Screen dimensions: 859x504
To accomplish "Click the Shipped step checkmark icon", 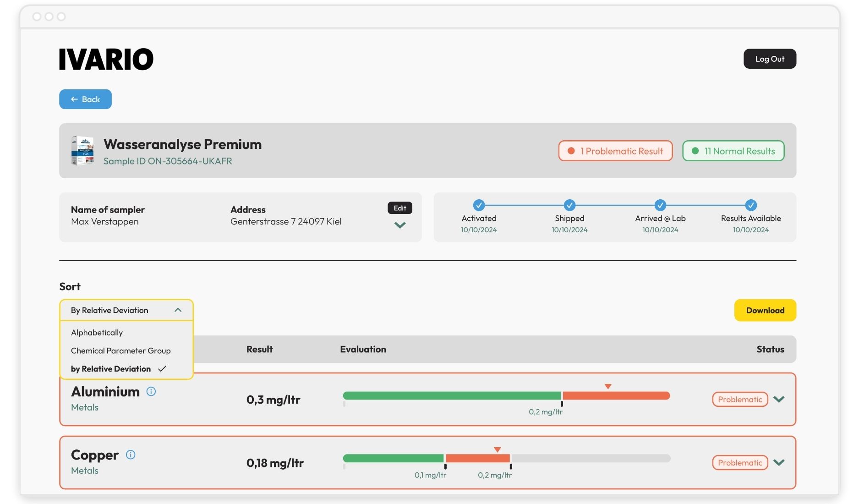I will tap(569, 205).
